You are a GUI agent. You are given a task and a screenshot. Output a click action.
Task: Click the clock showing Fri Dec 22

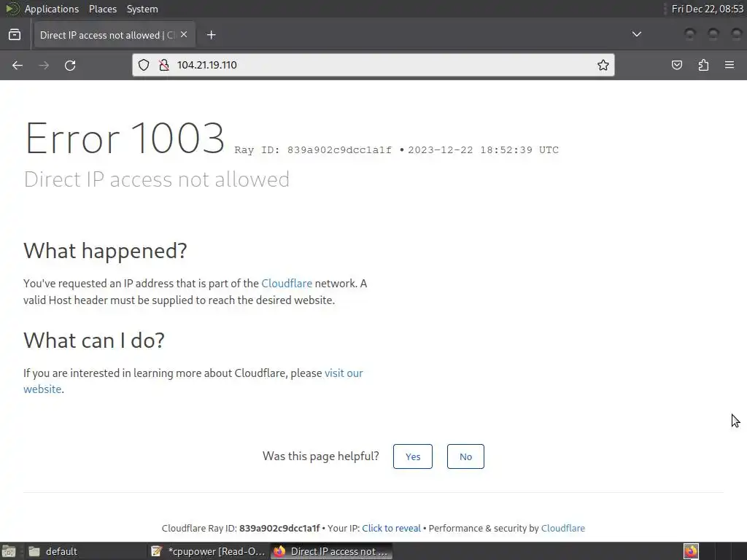(x=707, y=9)
